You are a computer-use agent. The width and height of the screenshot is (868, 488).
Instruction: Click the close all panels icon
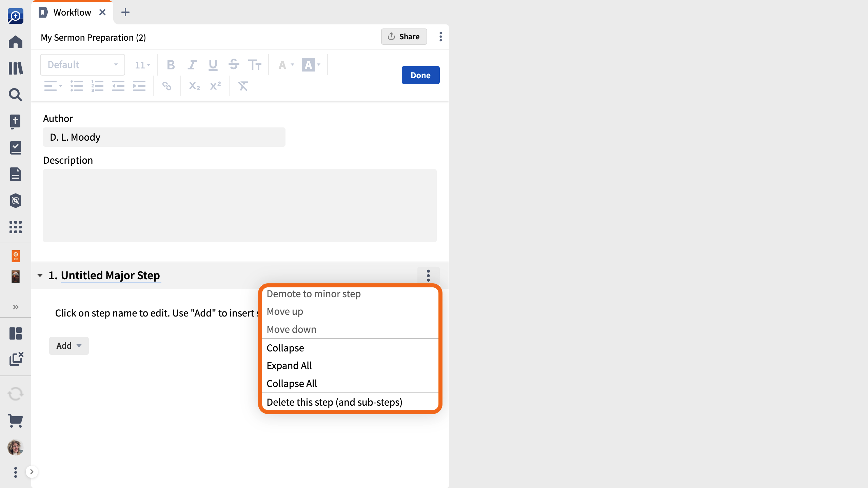click(x=16, y=359)
